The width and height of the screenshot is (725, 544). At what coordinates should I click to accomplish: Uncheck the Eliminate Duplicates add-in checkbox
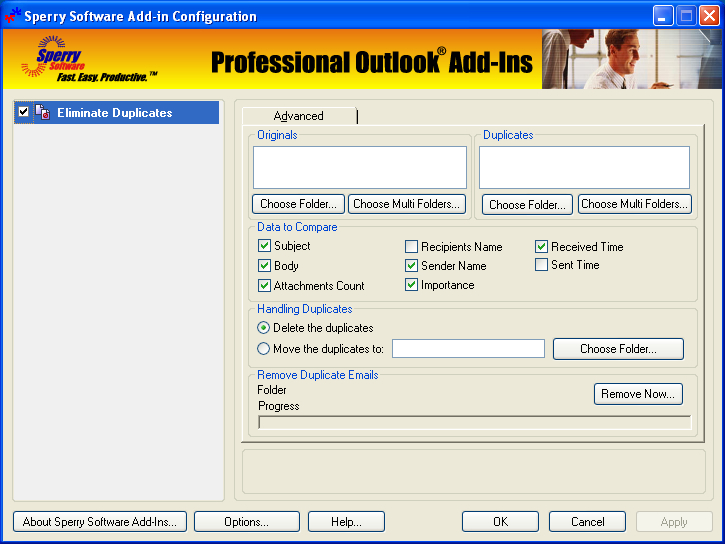(x=24, y=112)
